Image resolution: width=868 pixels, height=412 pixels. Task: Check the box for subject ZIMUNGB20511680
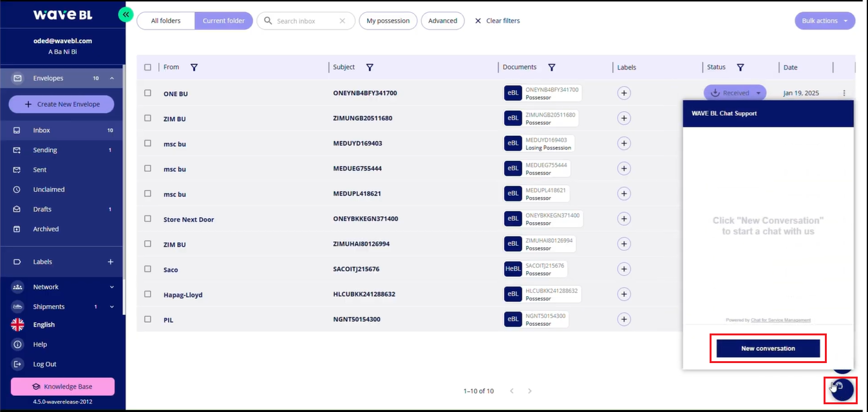click(148, 118)
